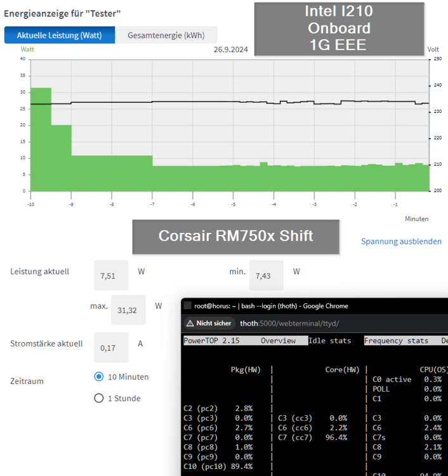This screenshot has height=476, width=448.
Task: Click the Watt axis label
Action: (27, 49)
